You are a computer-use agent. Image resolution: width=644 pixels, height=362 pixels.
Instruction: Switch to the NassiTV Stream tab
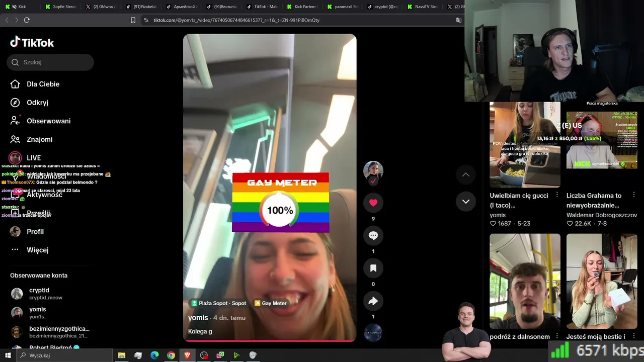423,7
